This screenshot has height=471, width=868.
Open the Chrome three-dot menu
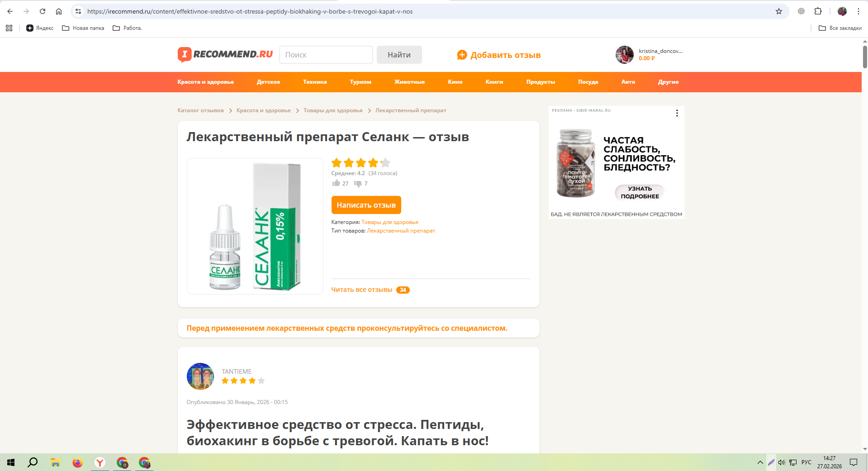pos(858,11)
